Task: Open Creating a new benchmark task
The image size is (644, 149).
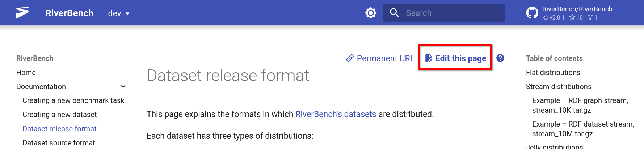Action: pos(73,100)
